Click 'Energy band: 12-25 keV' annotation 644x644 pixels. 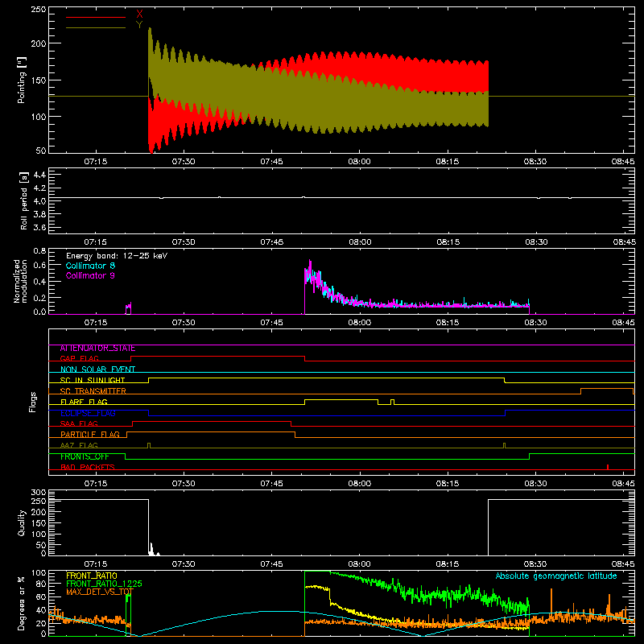117,256
